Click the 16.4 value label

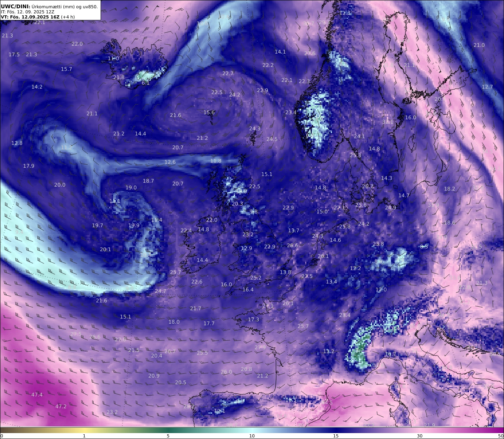[x=248, y=289]
